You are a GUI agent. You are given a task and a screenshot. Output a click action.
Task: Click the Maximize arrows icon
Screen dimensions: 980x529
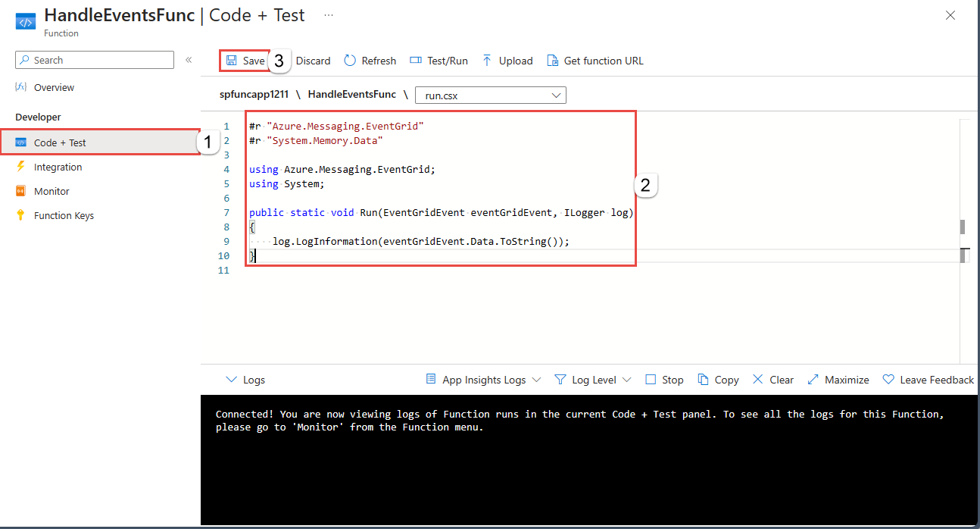[x=813, y=380]
